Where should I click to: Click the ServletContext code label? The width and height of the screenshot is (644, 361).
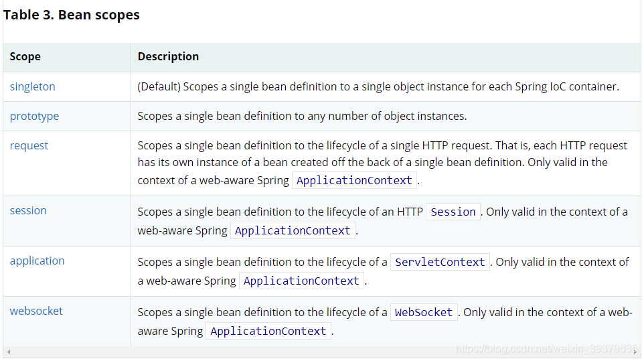[440, 263]
